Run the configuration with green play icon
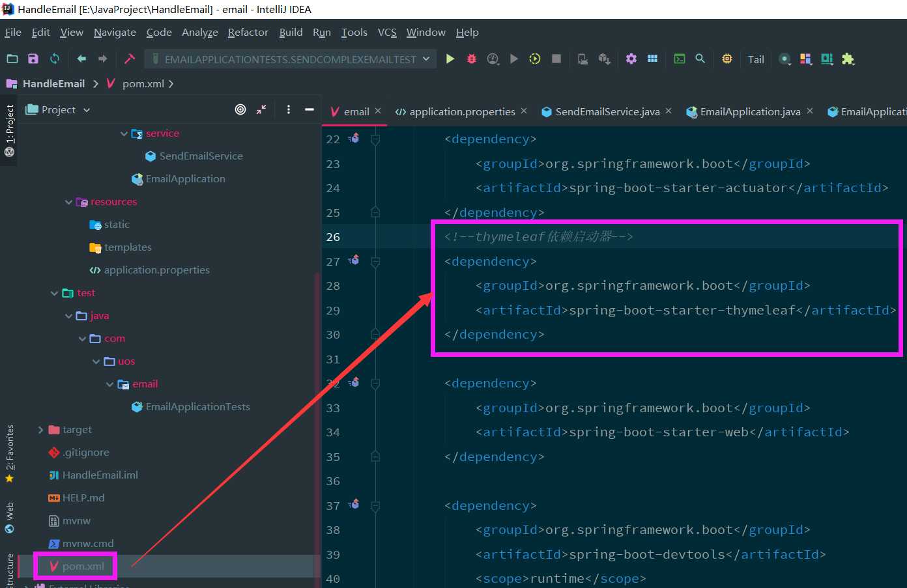907x588 pixels. pyautogui.click(x=450, y=59)
